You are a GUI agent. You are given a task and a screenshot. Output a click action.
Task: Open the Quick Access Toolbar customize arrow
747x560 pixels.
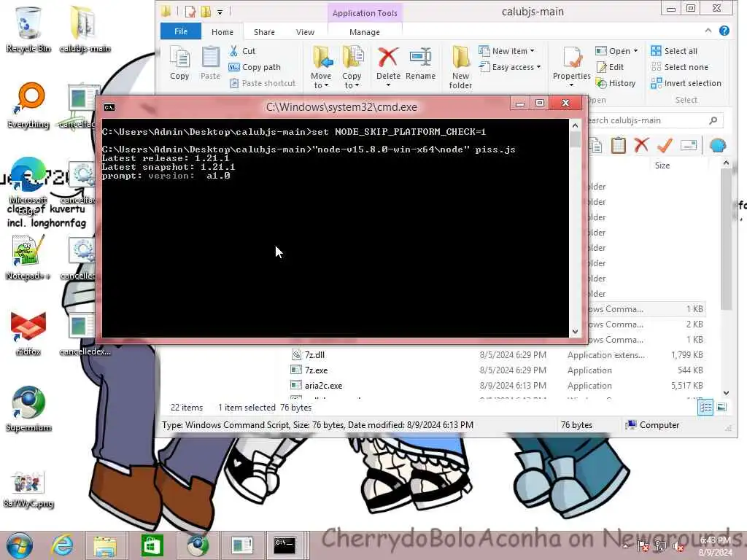220,12
